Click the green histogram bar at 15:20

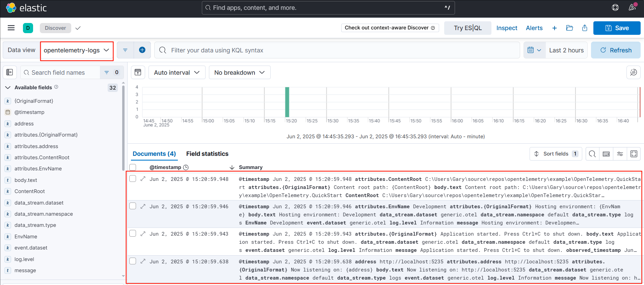[x=287, y=102]
